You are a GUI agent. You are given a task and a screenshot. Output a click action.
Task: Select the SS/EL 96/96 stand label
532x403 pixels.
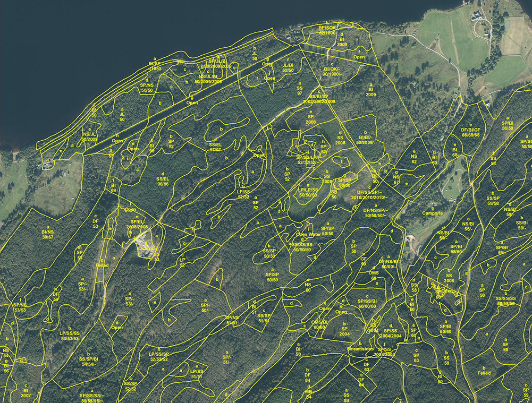tap(162, 182)
